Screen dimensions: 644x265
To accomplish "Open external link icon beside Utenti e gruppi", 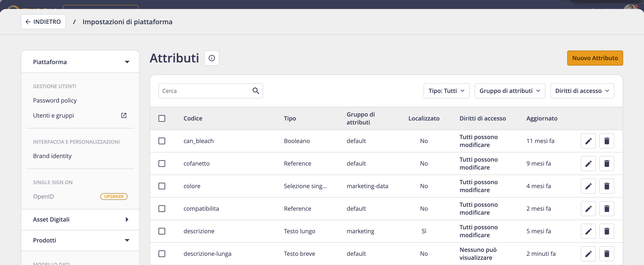I will click(x=124, y=115).
